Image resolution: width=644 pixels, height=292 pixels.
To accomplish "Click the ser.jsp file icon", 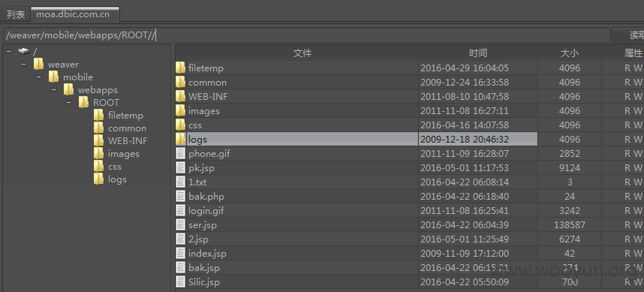I will coord(180,225).
